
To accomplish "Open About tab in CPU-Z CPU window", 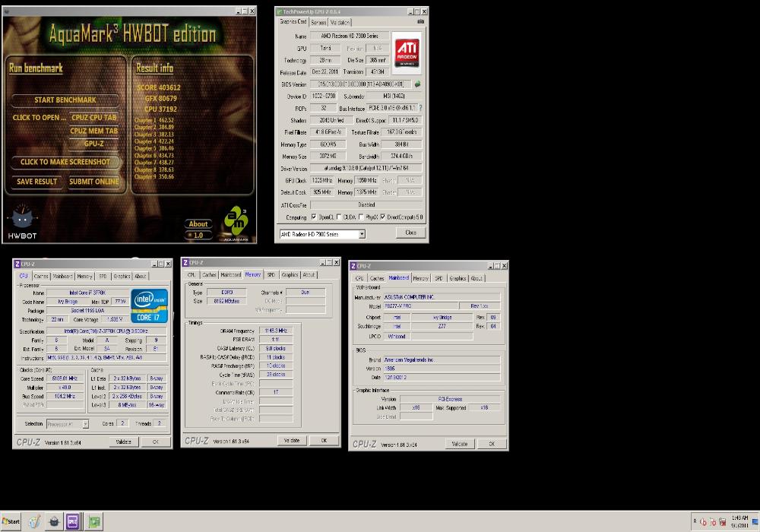I will tap(141, 276).
